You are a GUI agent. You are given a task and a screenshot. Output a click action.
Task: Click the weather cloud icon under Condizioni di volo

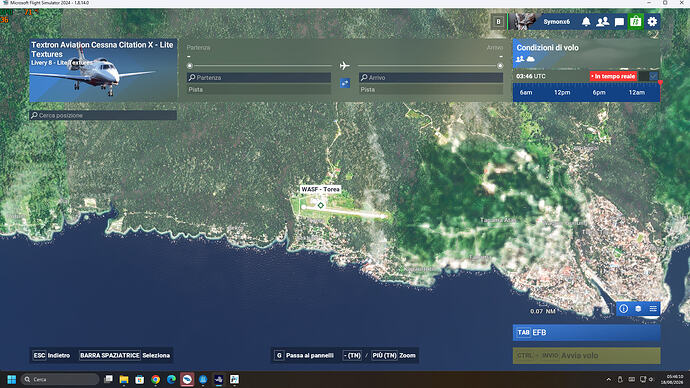pyautogui.click(x=531, y=59)
